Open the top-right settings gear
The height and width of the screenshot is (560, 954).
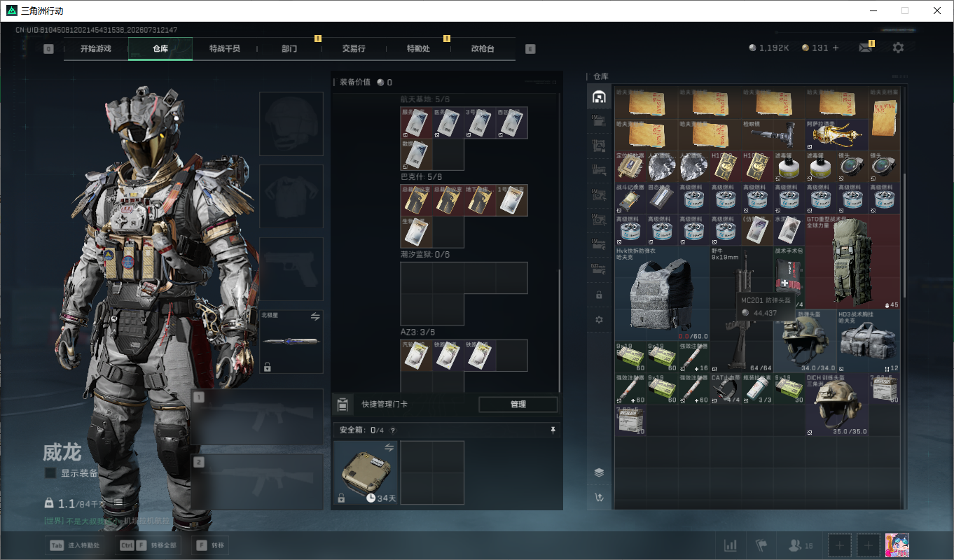[x=898, y=48]
